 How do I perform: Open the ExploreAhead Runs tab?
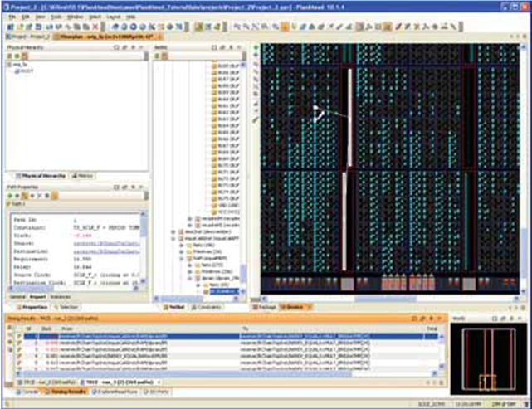[115, 392]
